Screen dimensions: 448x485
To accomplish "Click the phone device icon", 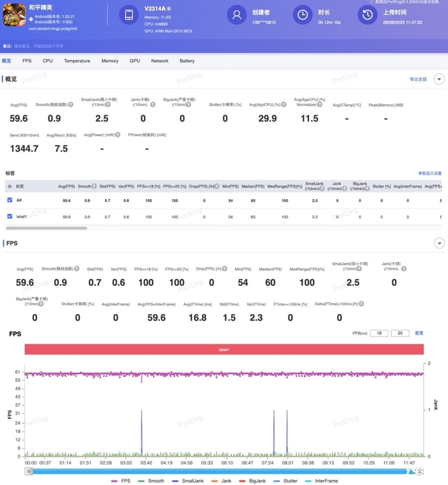I will (x=129, y=15).
